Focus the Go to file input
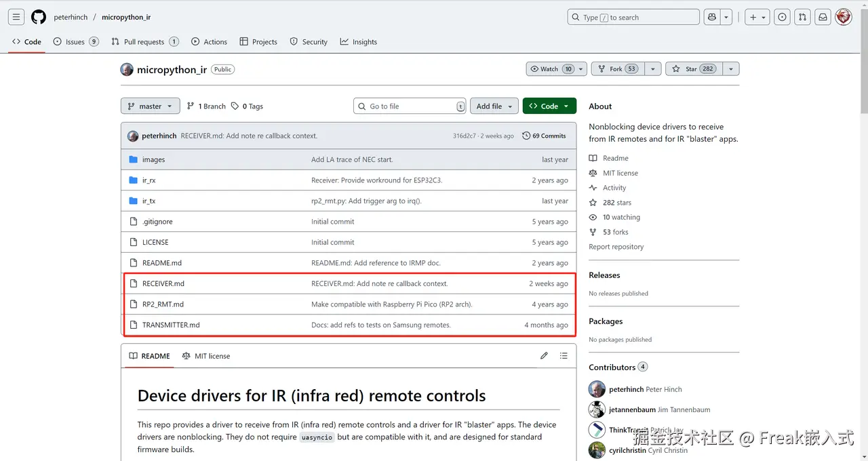868x461 pixels. (410, 106)
